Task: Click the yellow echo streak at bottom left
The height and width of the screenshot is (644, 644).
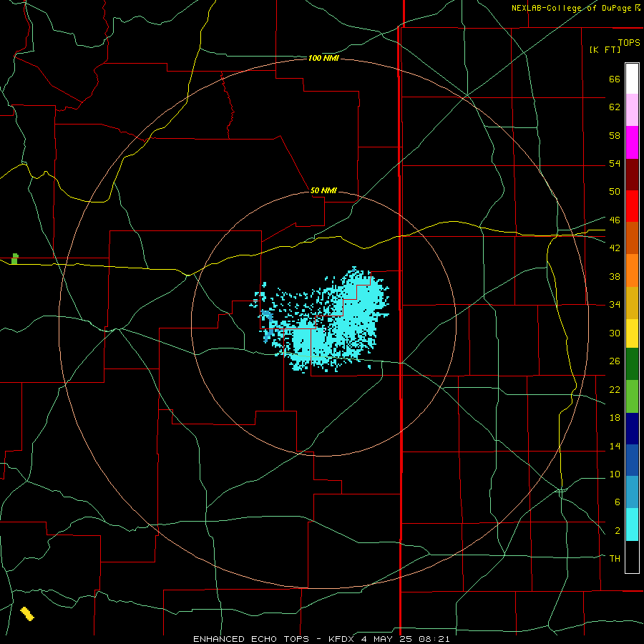Action: pyautogui.click(x=27, y=614)
